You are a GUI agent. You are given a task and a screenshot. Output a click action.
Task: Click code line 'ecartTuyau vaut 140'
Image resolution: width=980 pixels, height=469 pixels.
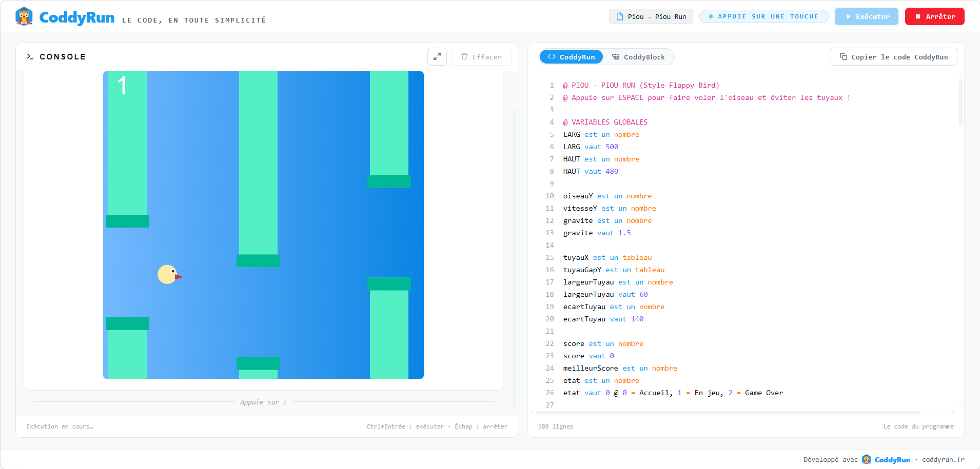point(603,319)
